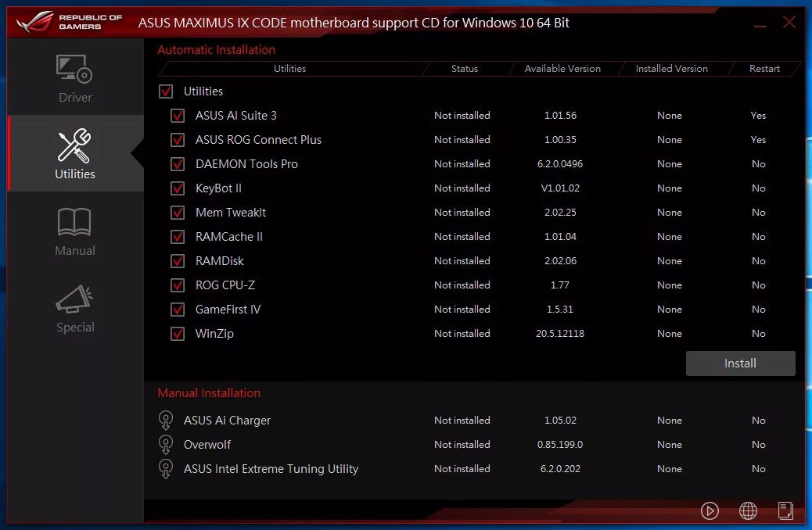Image resolution: width=812 pixels, height=530 pixels.
Task: Click the globe website icon at bottom
Action: tap(748, 511)
